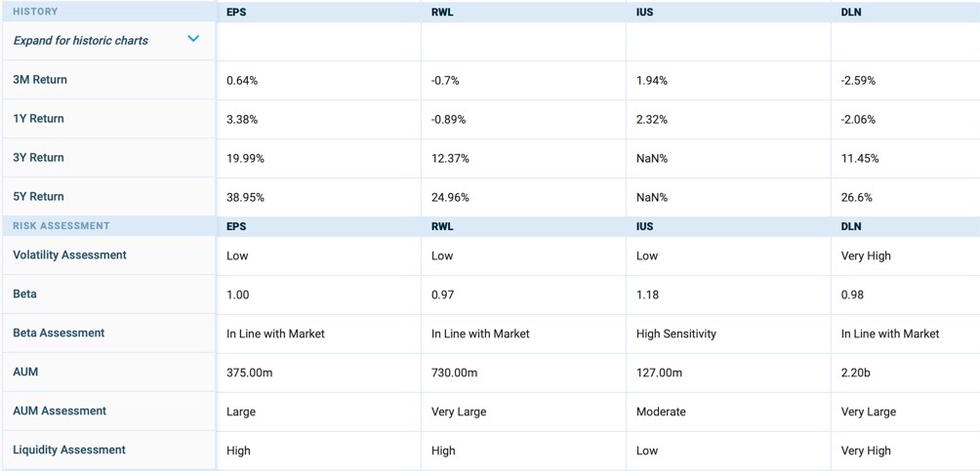980x471 pixels.
Task: Click the 38.95% 5Y return value for EPS
Action: click(x=245, y=198)
